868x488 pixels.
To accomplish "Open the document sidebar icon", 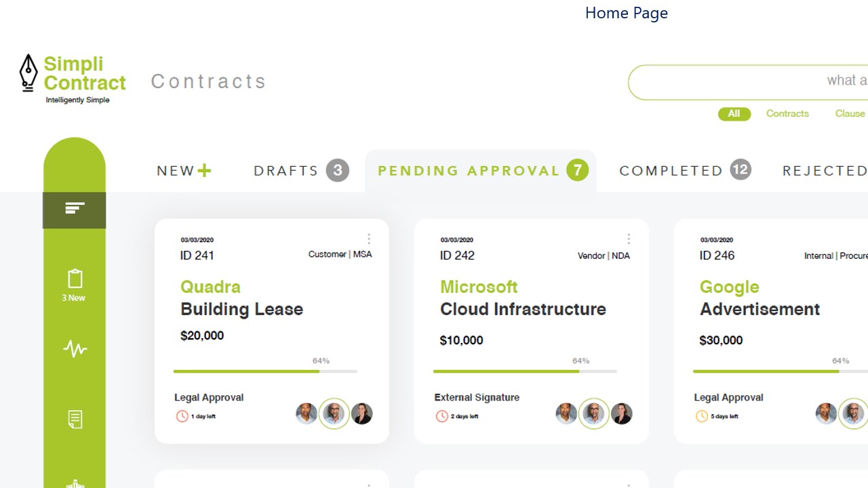I will [x=75, y=420].
